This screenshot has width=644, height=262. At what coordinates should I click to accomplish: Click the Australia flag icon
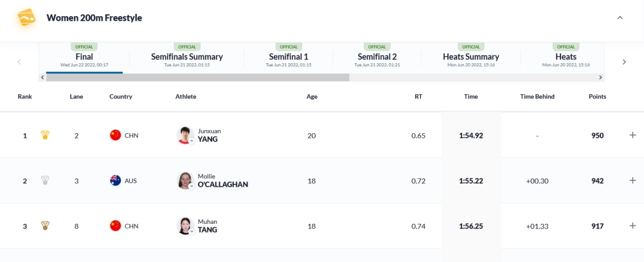pos(116,181)
